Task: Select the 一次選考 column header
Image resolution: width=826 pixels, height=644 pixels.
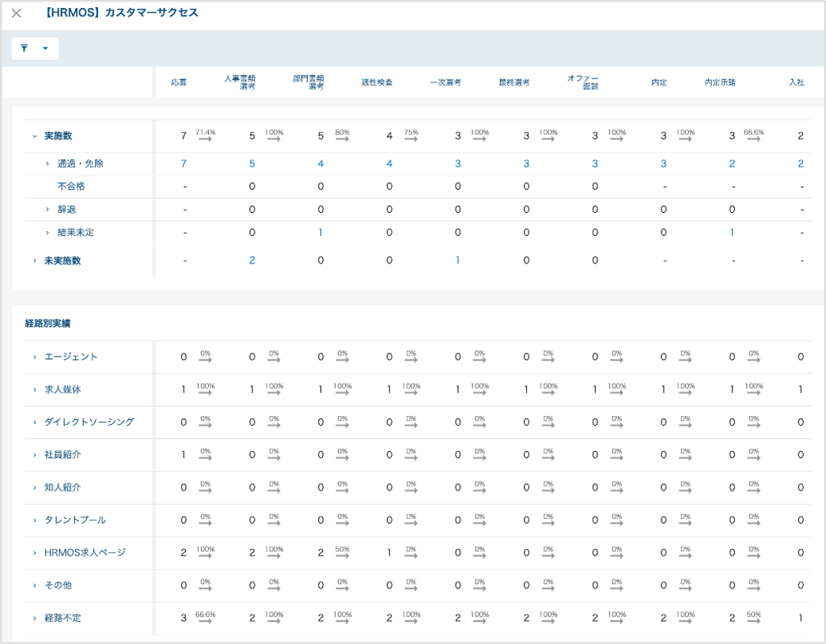Action: coord(445,82)
